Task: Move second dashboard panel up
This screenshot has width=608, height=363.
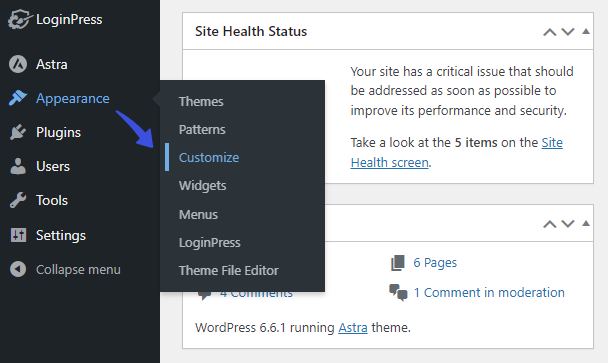Action: click(x=549, y=224)
